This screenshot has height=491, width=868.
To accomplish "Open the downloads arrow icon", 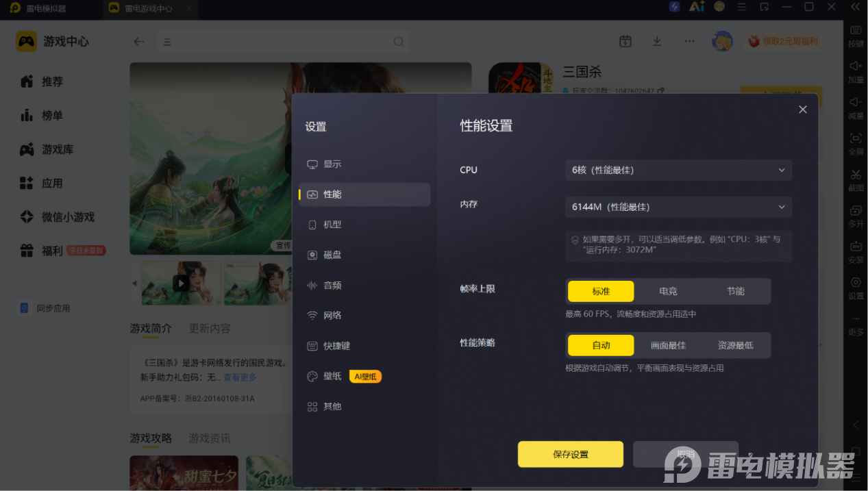I will 657,41.
